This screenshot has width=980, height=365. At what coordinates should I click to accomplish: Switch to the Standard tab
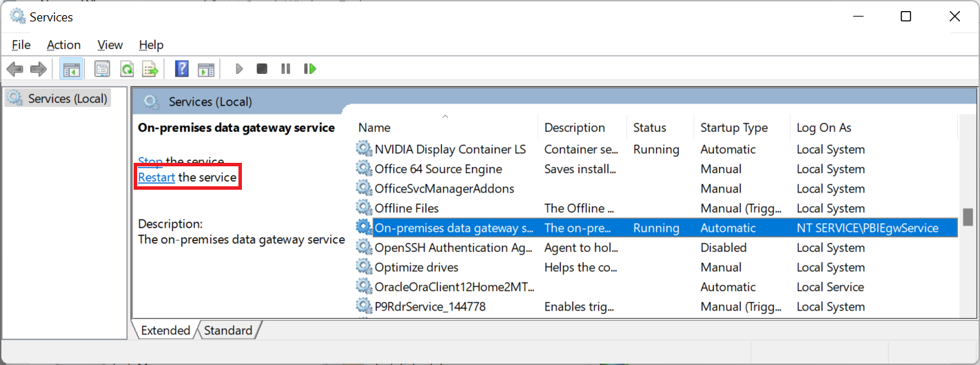(228, 331)
